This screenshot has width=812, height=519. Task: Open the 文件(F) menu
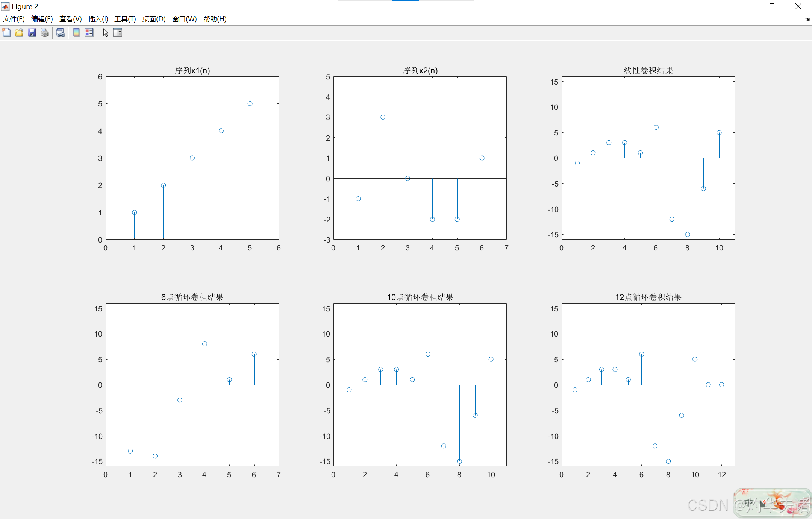pyautogui.click(x=14, y=19)
